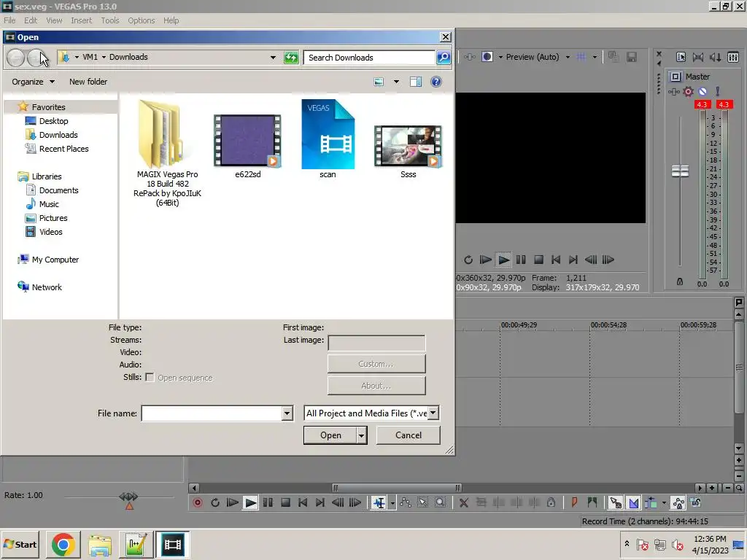Open the Mixing Console icon
The height and width of the screenshot is (560, 747).
pos(733,57)
